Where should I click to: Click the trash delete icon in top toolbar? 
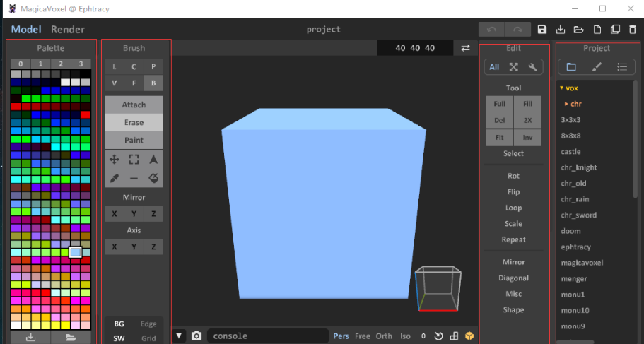click(633, 30)
